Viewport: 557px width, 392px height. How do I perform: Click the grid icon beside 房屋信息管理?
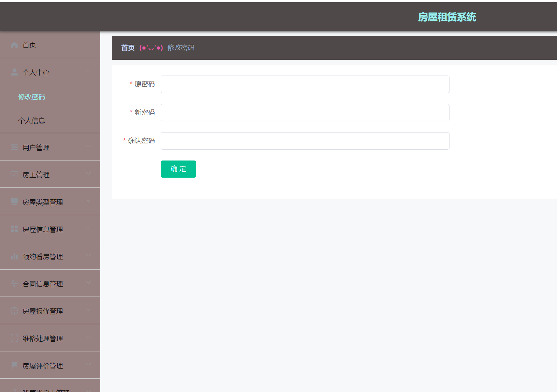coord(14,229)
